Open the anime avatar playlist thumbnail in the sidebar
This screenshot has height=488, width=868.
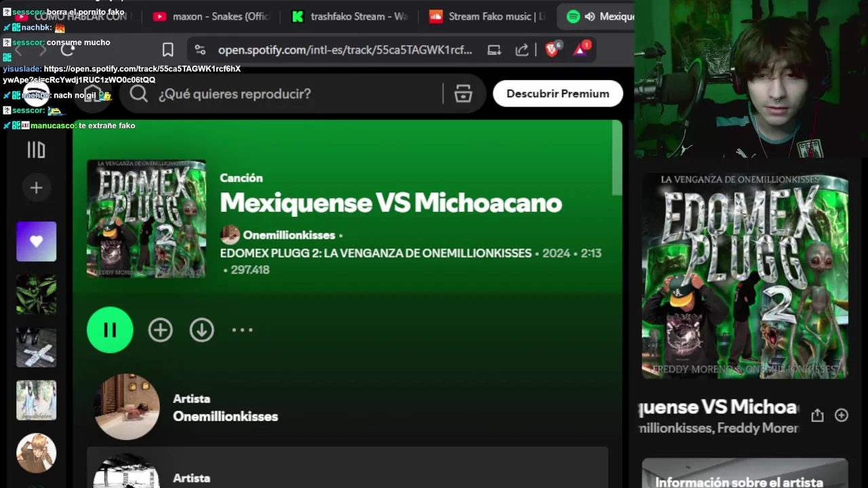point(36,453)
